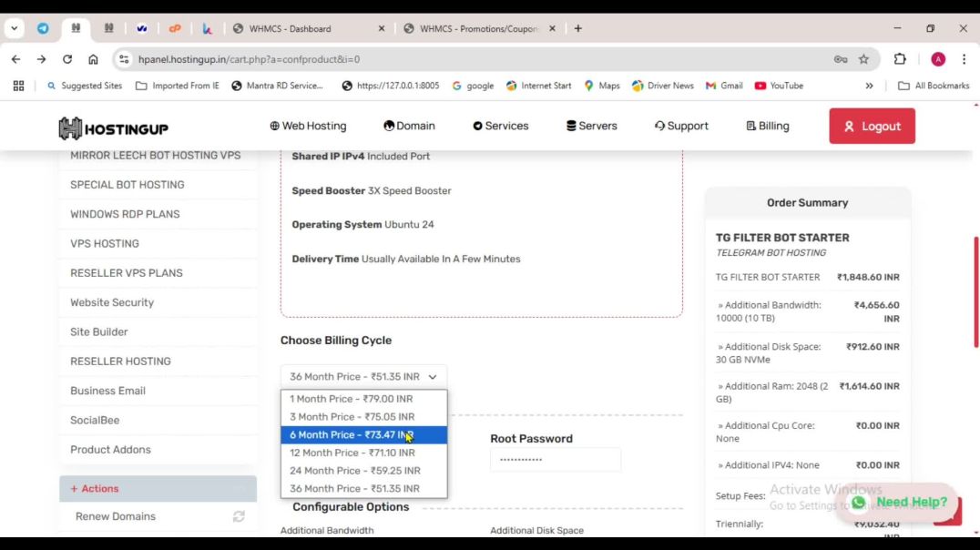Open Site Builder category
The width and height of the screenshot is (980, 550).
pos(158,331)
